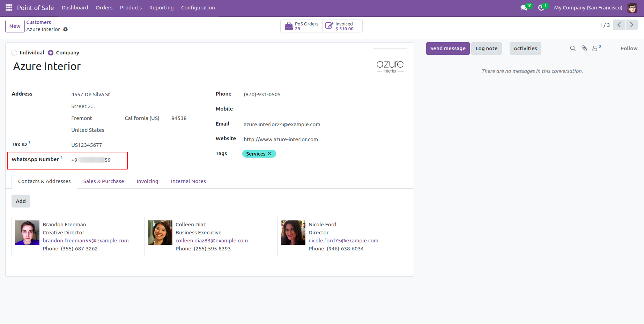This screenshot has height=324, width=644.
Task: Open brandon.freeman55@example.com email link
Action: 86,241
